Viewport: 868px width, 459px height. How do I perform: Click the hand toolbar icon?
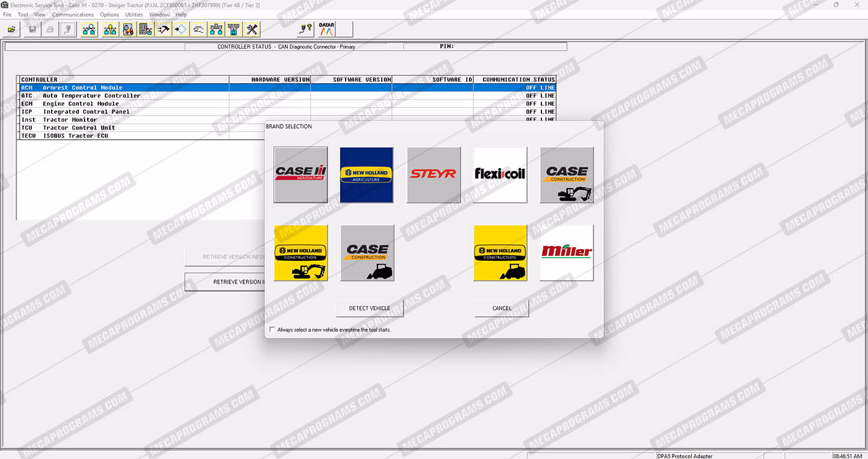click(198, 29)
